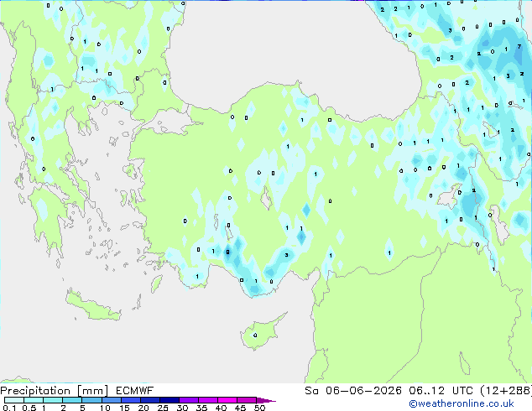Screen dimensions: 532x411
Task: Click the "7" precipitation value on map
Action: tap(519, 46)
